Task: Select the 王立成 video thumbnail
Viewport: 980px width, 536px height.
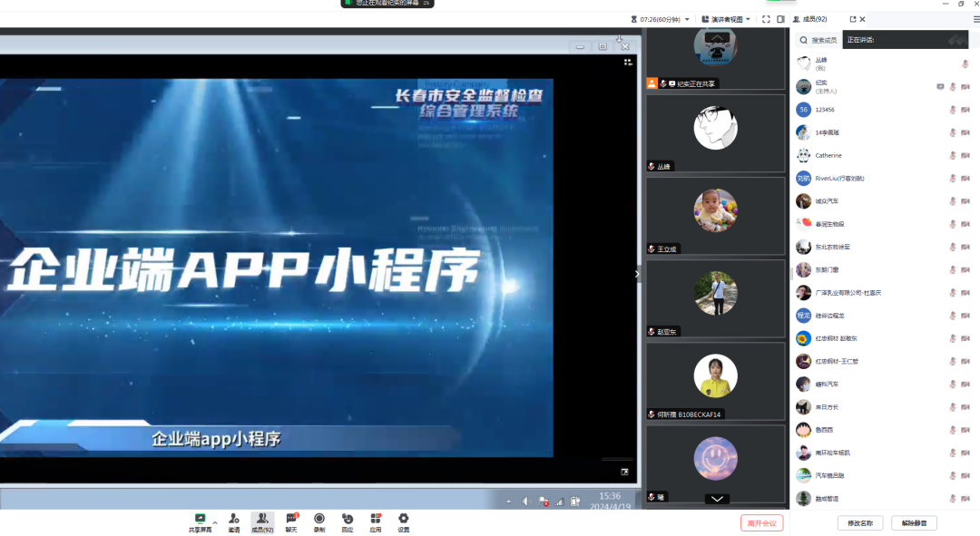Action: coord(716,216)
